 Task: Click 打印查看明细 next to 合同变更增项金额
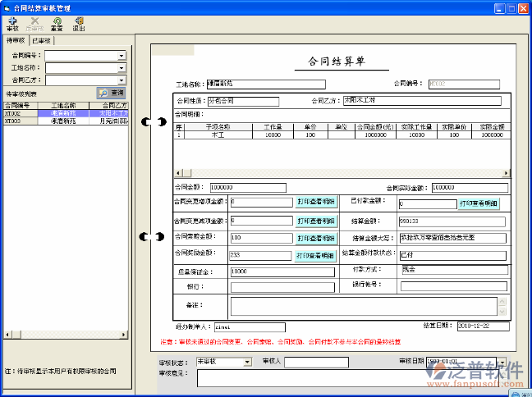[316, 202]
